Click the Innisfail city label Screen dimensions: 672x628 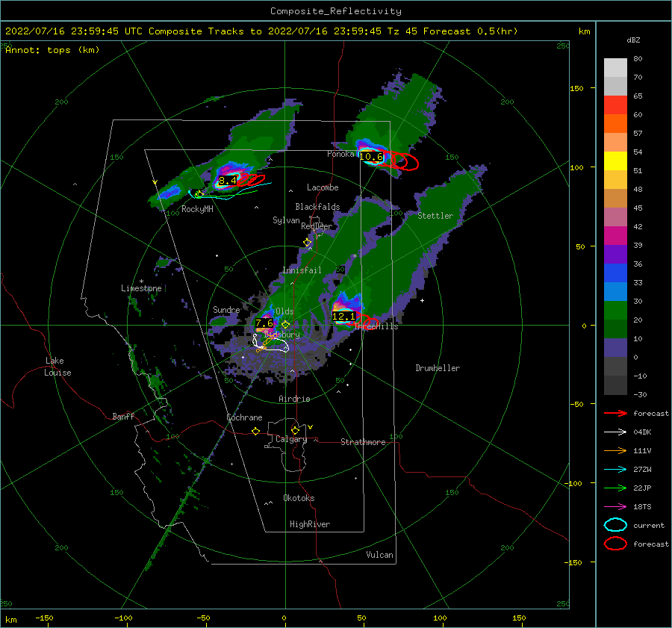point(302,270)
